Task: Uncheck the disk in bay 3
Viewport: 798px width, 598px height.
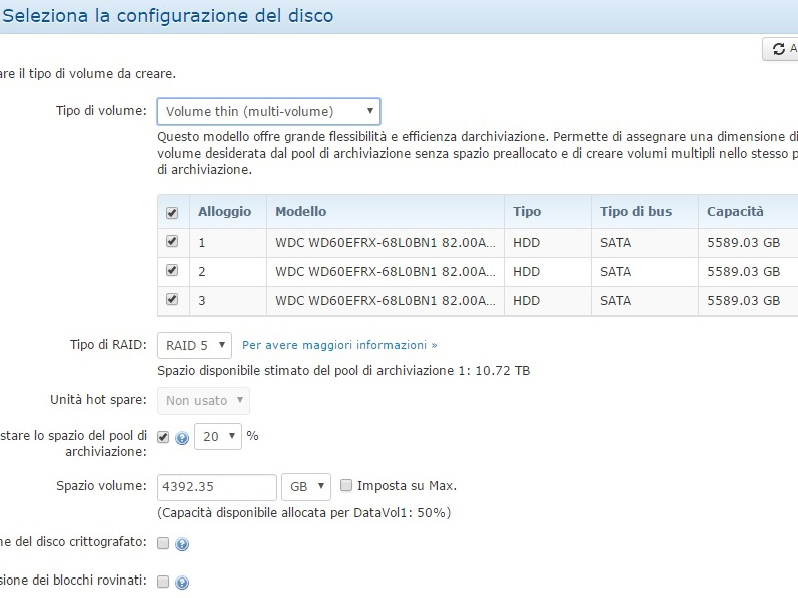Action: (x=172, y=300)
